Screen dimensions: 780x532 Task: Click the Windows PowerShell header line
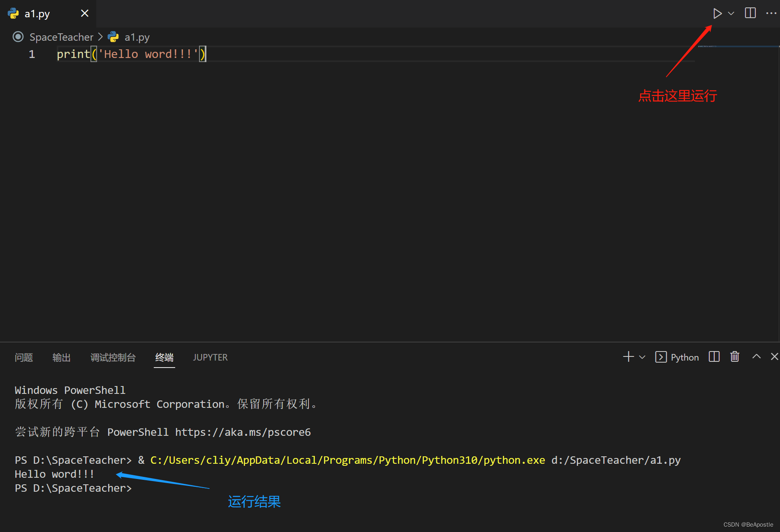point(70,391)
